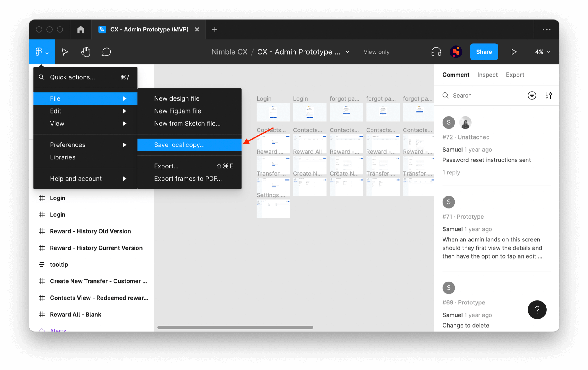
Task: Click the Home icon tab
Action: pyautogui.click(x=81, y=29)
